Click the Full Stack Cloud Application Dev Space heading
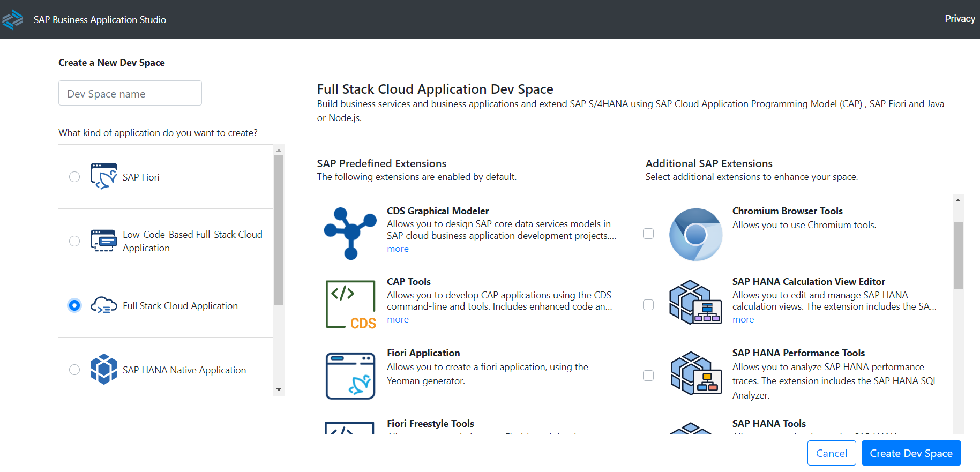 pos(435,89)
